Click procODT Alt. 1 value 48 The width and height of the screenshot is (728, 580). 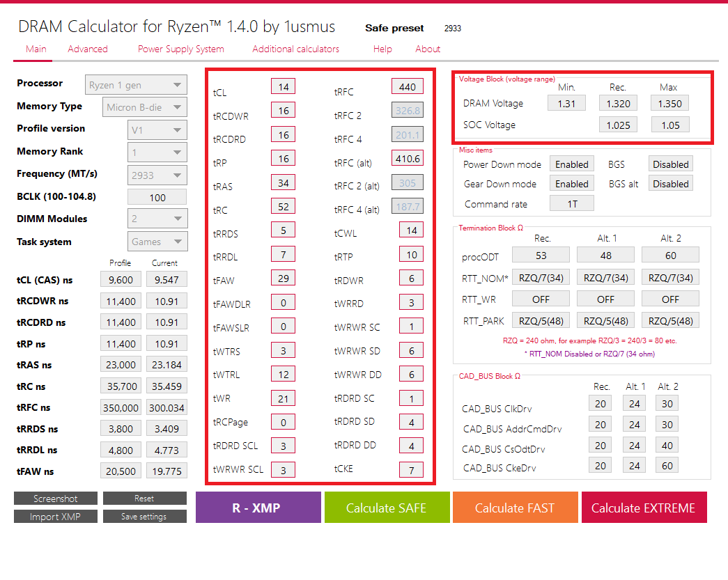pyautogui.click(x=605, y=256)
